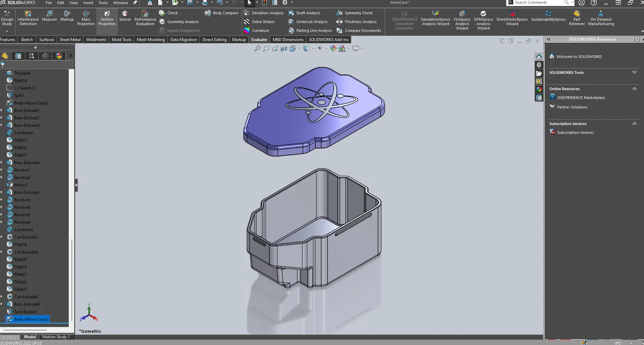Screen dimensions: 644x345
Task: Open DriveWorksXpress Wizard
Action: point(512,18)
